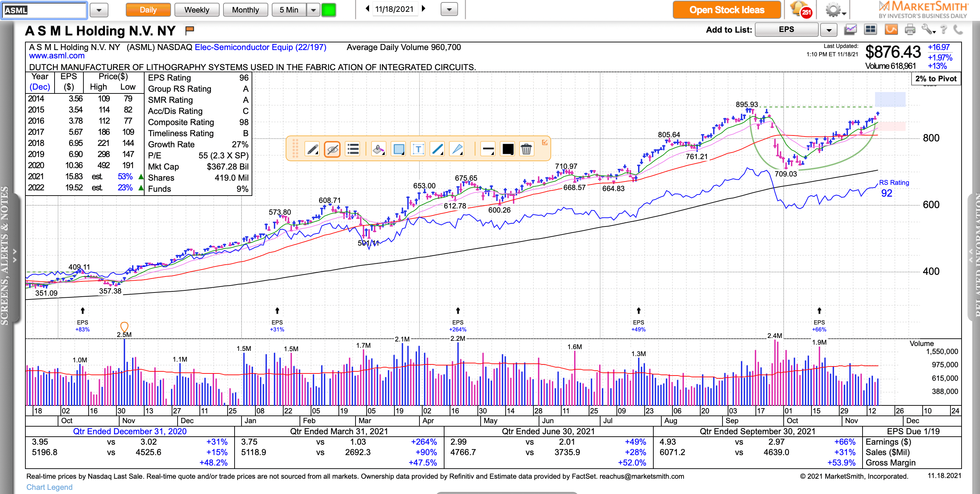Click the 11/18/2021 date field

(x=394, y=9)
